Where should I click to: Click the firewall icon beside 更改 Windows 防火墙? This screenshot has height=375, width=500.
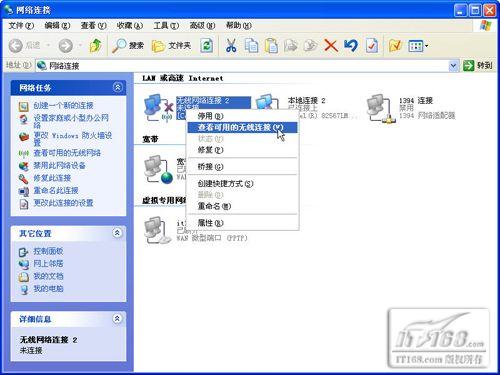pyautogui.click(x=23, y=136)
